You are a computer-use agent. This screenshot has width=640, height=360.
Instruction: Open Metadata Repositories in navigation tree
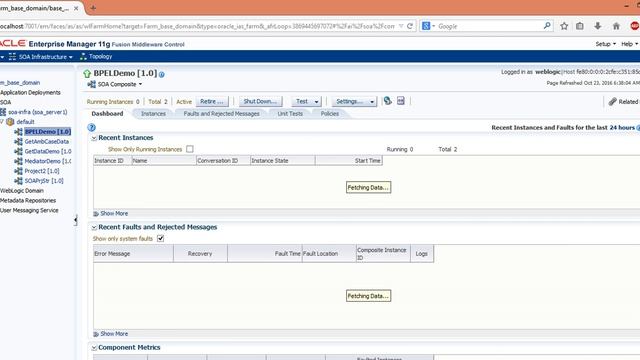[x=28, y=200]
